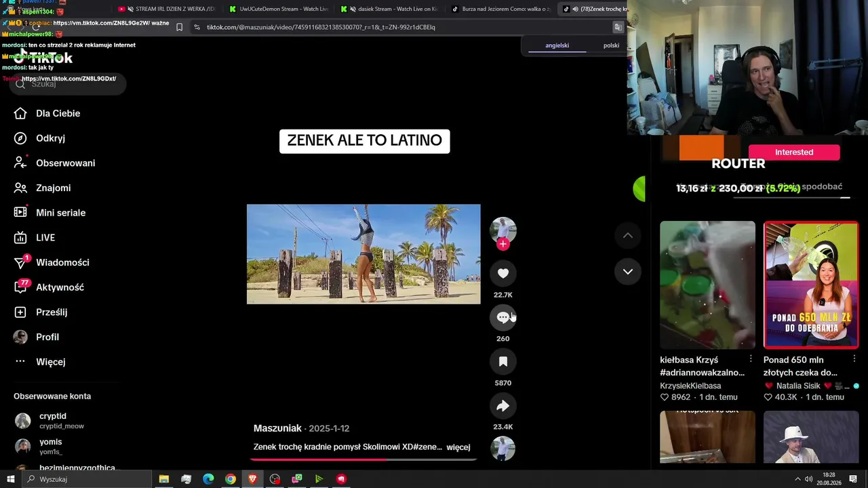Focus the browser address bar URL

point(321,27)
